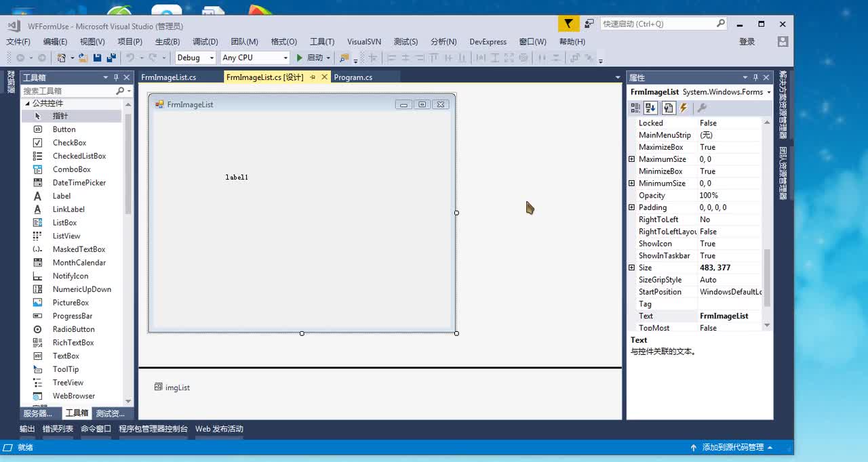Viewport: 868px width, 462px height.
Task: Click the Find in Files toolbar icon
Action: coord(344,58)
